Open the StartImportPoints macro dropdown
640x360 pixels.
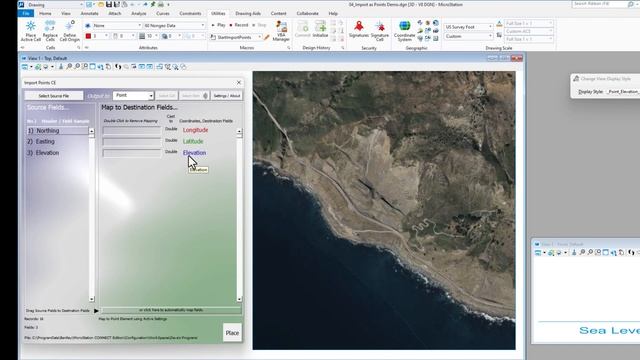pyautogui.click(x=236, y=37)
